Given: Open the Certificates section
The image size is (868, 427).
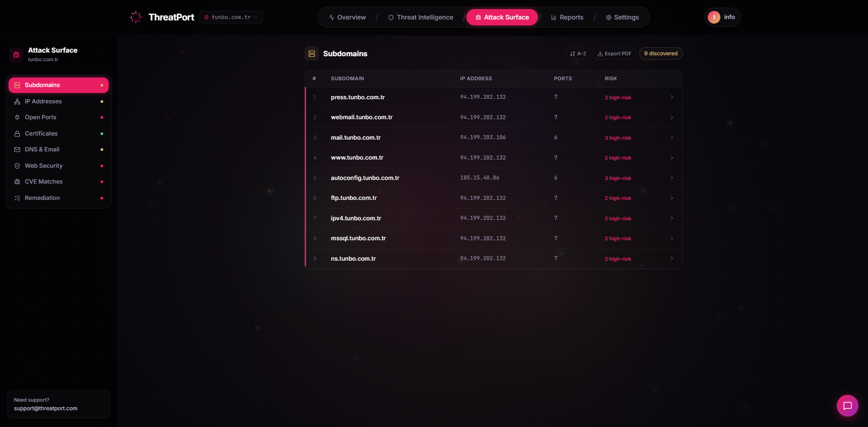Looking at the screenshot, I should (x=58, y=134).
